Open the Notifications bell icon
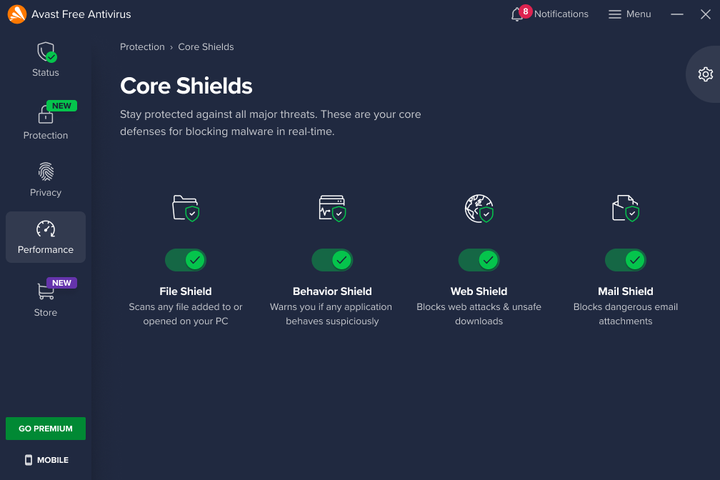The height and width of the screenshot is (480, 720). [518, 15]
